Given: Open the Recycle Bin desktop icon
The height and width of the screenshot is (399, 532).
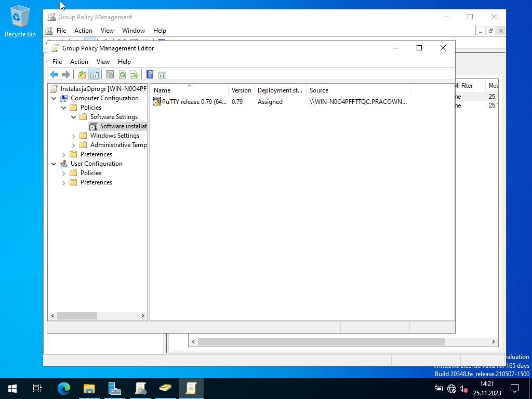Looking at the screenshot, I should point(20,21).
